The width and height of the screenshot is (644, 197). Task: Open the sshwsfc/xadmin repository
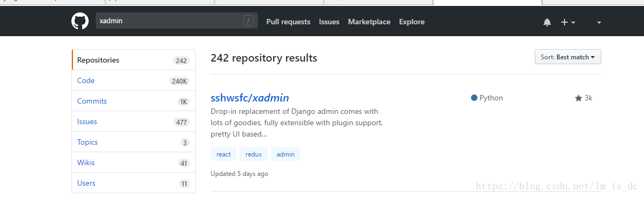(x=250, y=98)
